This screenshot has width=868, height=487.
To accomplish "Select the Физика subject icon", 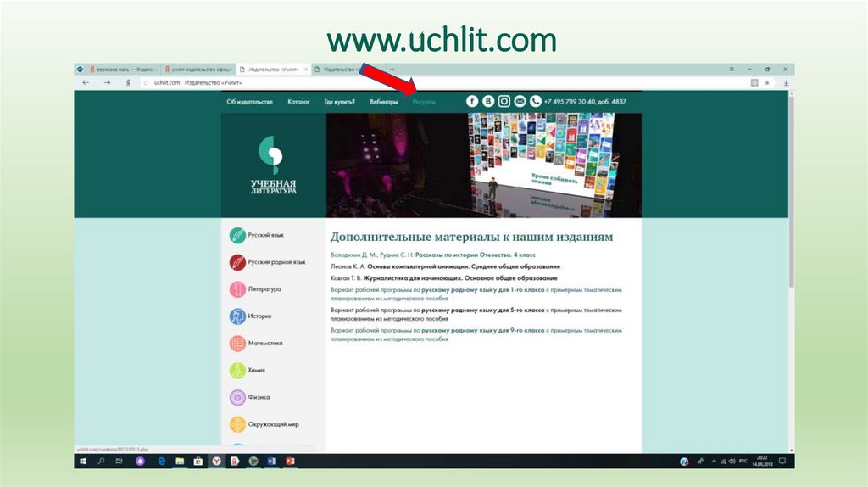I will [x=237, y=397].
